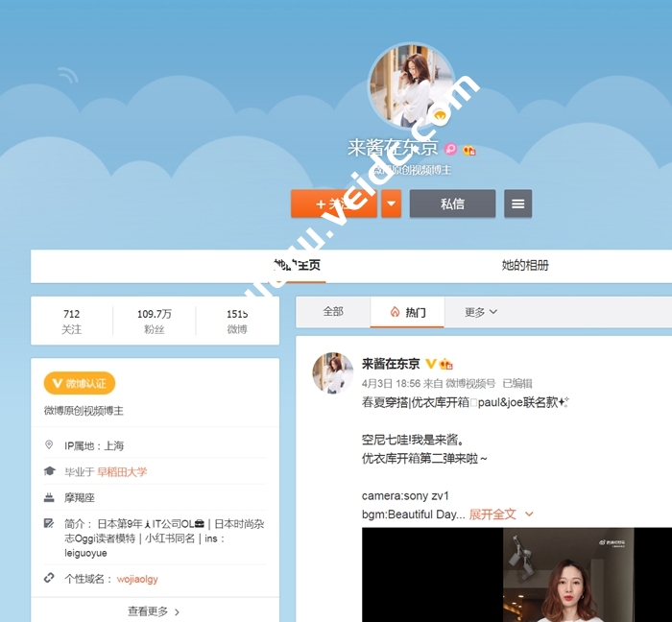Play the post's video thumbnail

tap(516, 575)
